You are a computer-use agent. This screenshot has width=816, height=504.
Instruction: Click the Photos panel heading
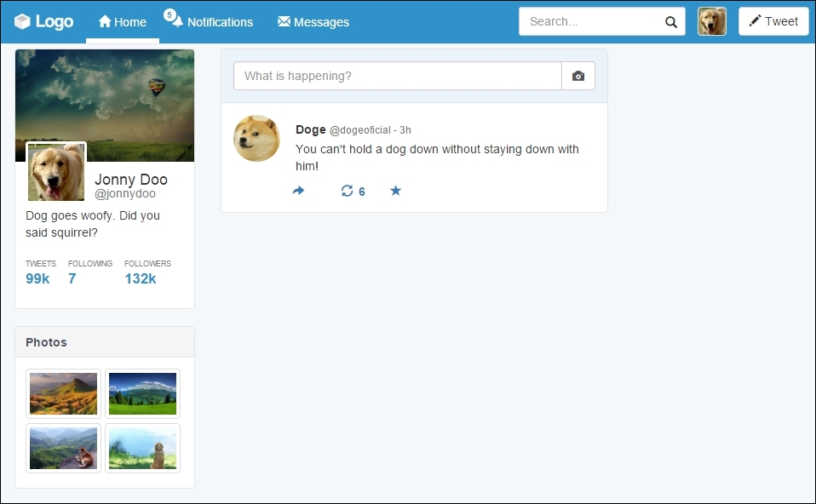(46, 342)
